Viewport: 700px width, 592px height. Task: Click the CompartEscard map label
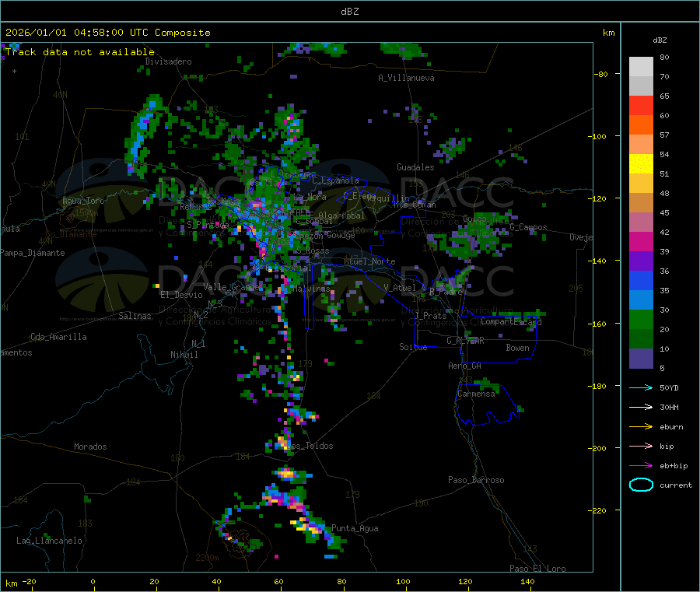tap(511, 321)
